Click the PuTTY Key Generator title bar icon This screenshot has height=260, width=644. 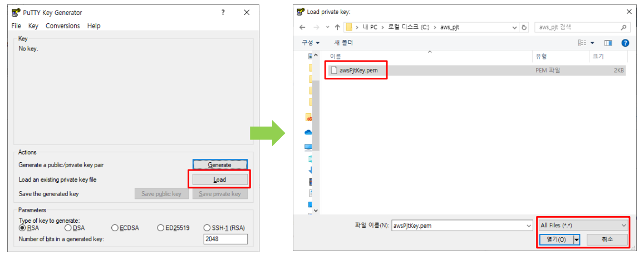17,12
